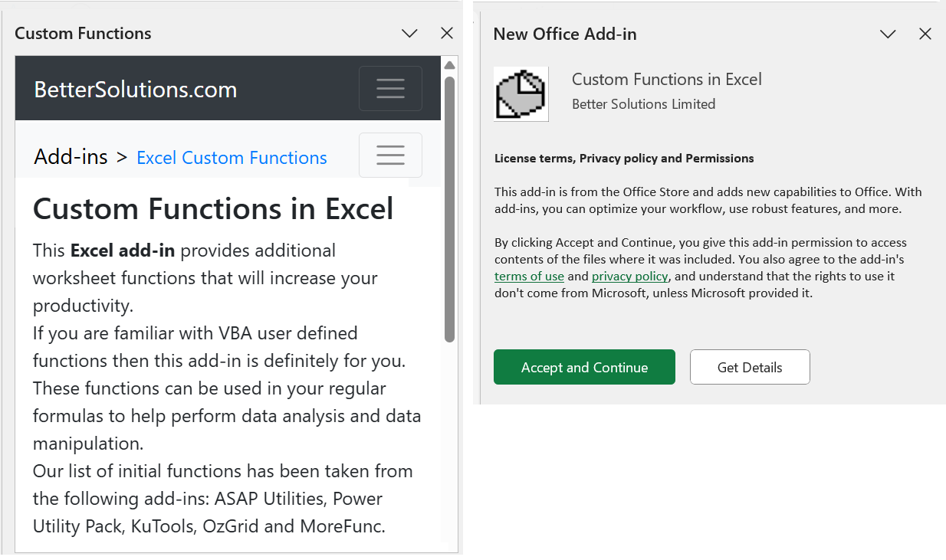View the privacy policy link

629,277
